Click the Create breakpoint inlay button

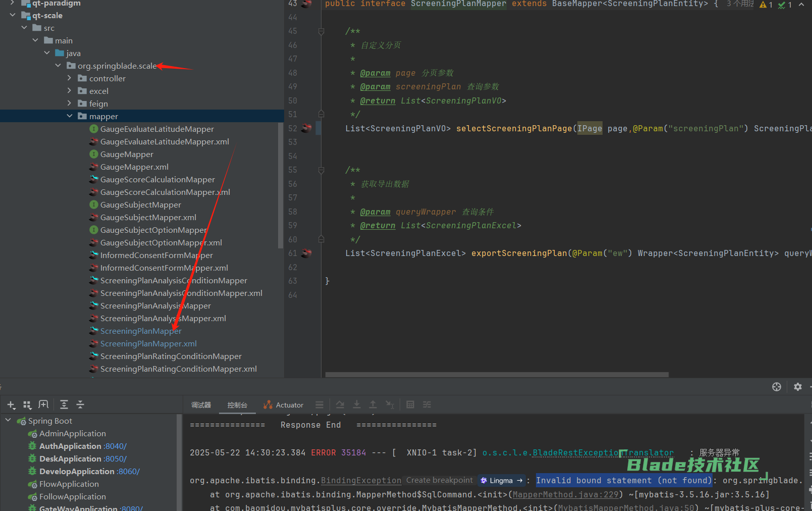coord(440,480)
